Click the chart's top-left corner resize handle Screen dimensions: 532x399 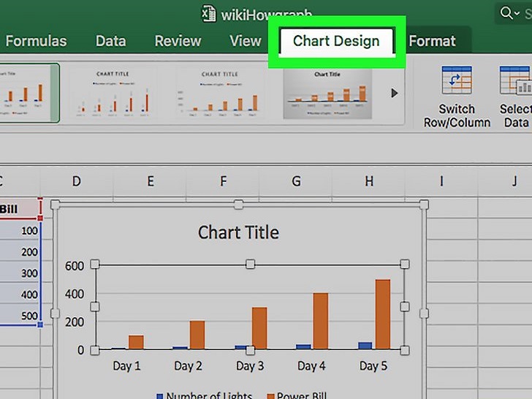[55, 205]
